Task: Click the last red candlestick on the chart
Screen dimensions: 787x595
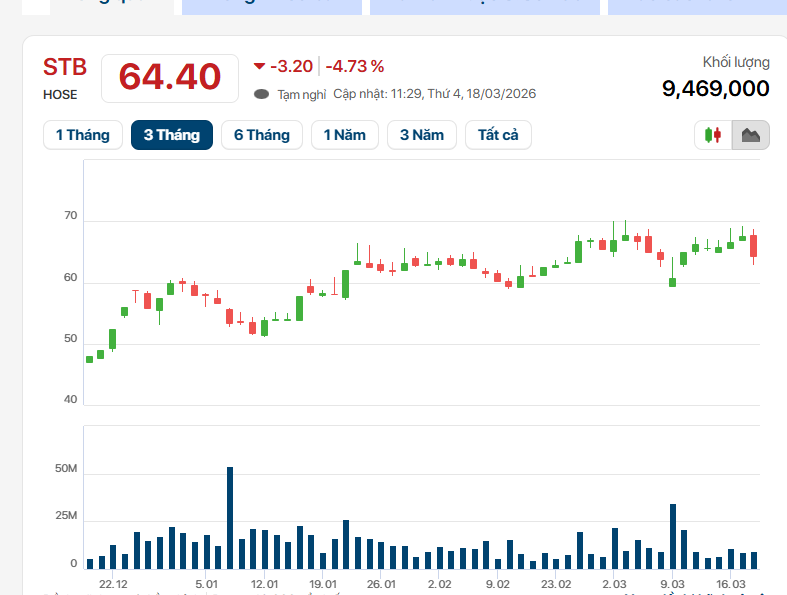Action: click(x=753, y=246)
